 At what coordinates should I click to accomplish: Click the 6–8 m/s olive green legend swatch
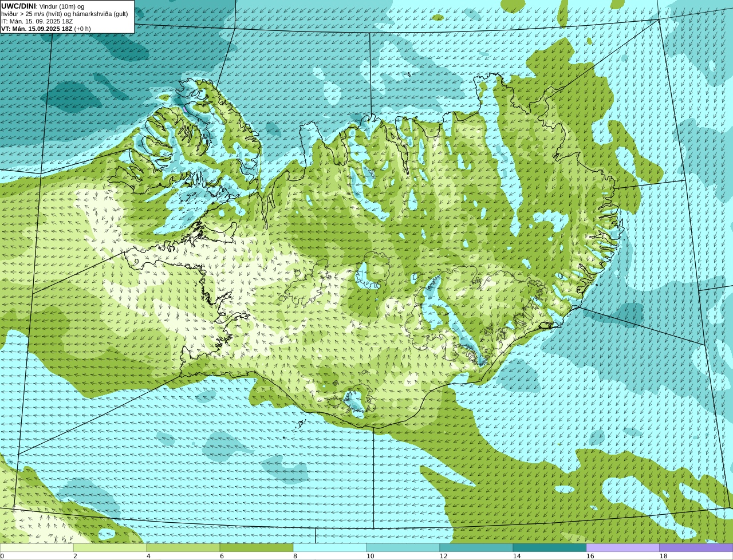coord(257,547)
